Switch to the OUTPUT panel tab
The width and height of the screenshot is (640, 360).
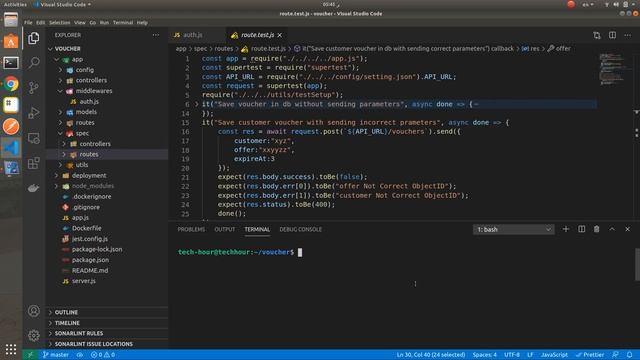coord(224,229)
